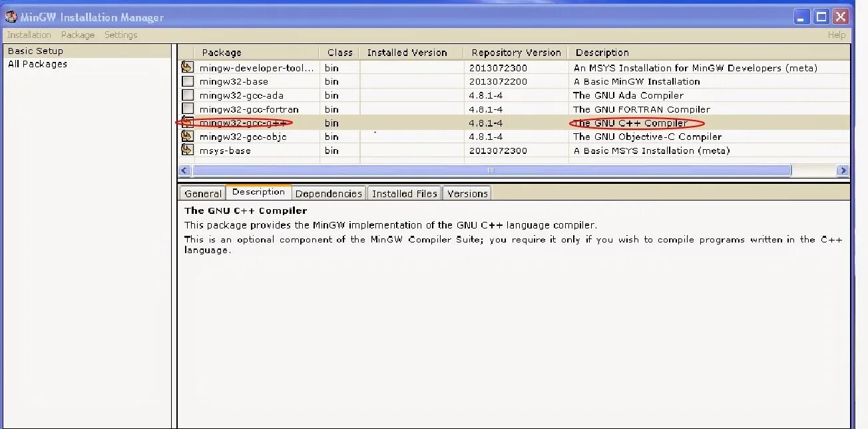Viewport: 868px width, 429px height.
Task: Sort by the Class column header
Action: click(x=340, y=53)
